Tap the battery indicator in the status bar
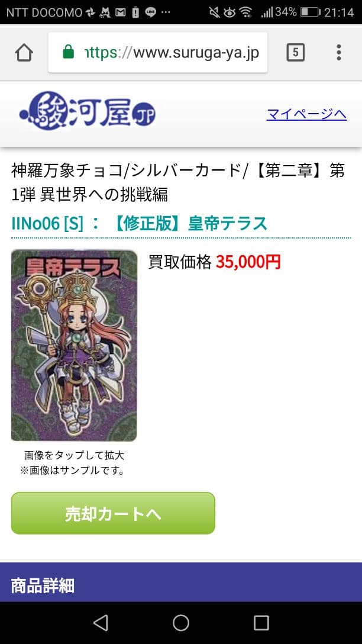The width and height of the screenshot is (362, 644). click(309, 12)
